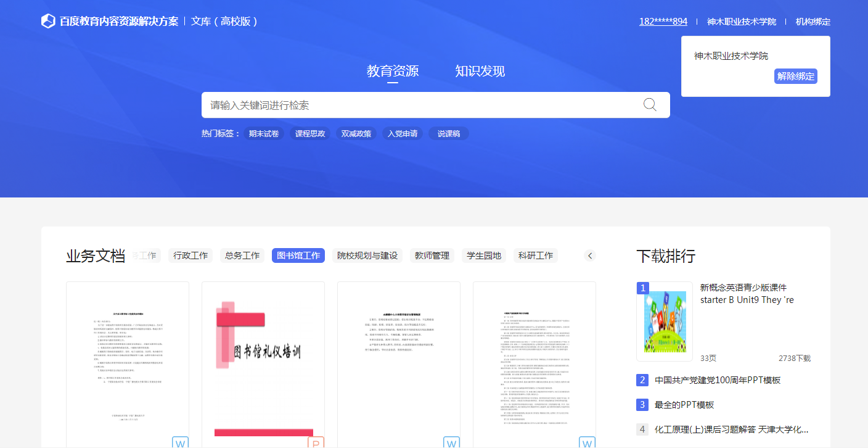
Task: Select the 教师管理 category tab
Action: pos(432,255)
